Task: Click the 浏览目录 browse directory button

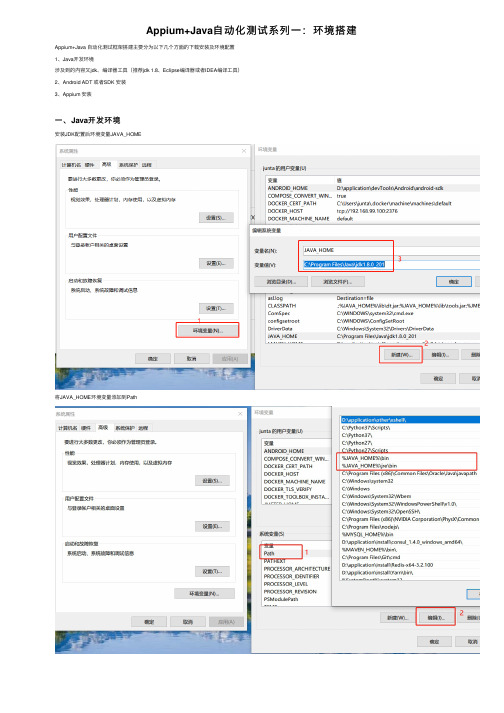Action: [x=281, y=282]
